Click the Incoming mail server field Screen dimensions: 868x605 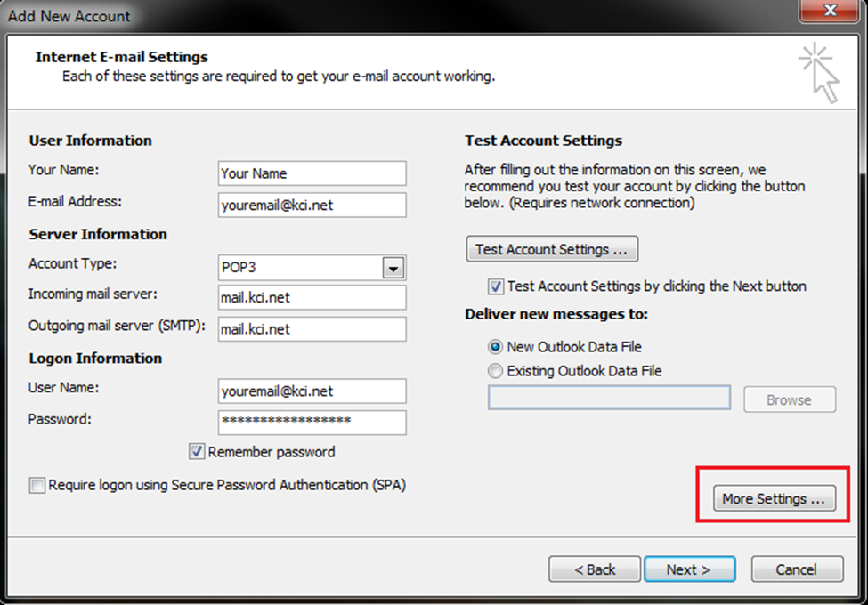[312, 297]
